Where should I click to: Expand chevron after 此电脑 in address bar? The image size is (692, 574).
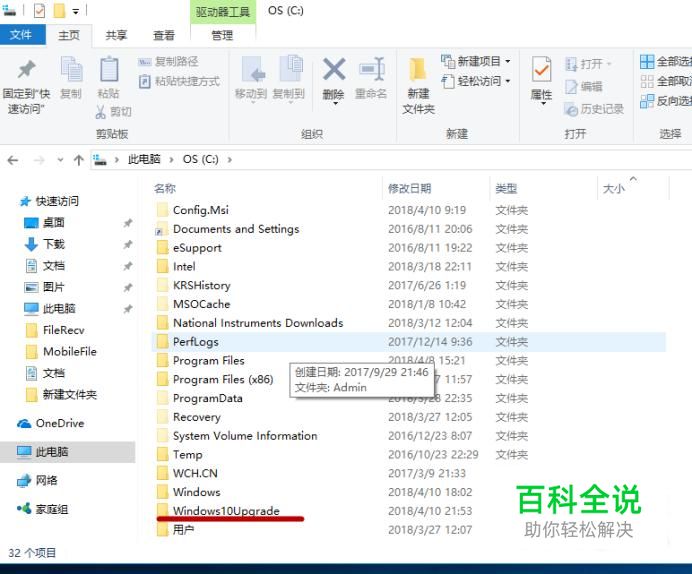pos(171,160)
